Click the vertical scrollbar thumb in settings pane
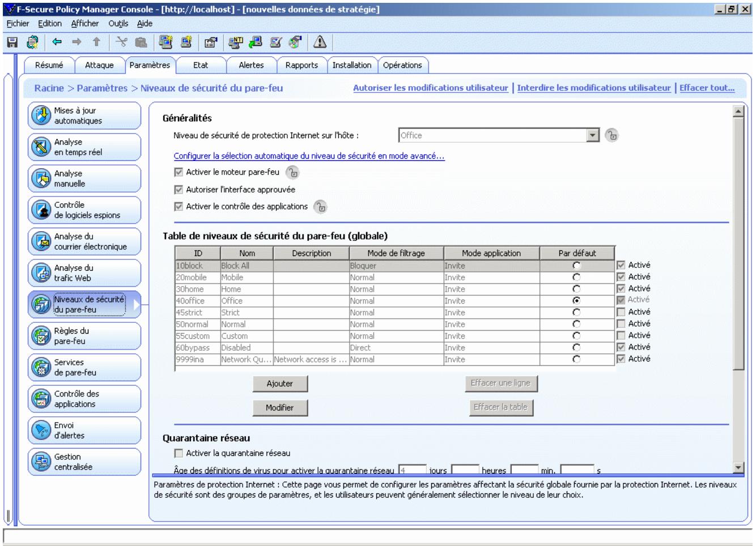Screen dimensions: 756x546 point(738,244)
